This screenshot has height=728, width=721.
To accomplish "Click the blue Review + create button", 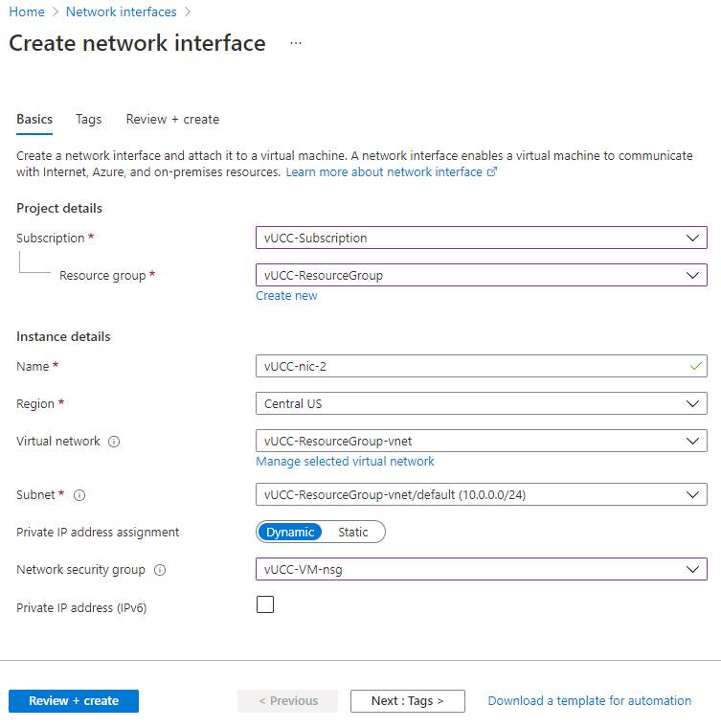I will (74, 701).
